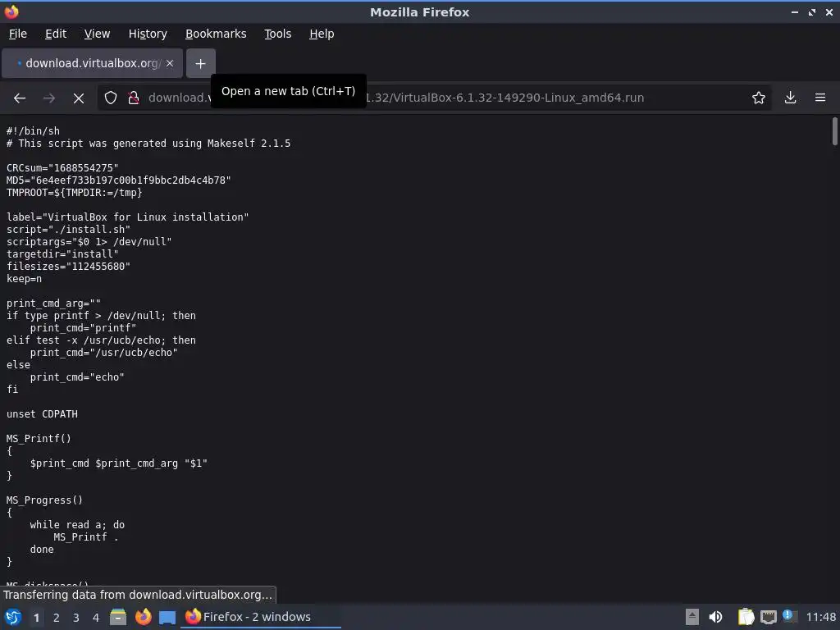Open a new tab with plus button
The image size is (840, 630).
(x=200, y=64)
